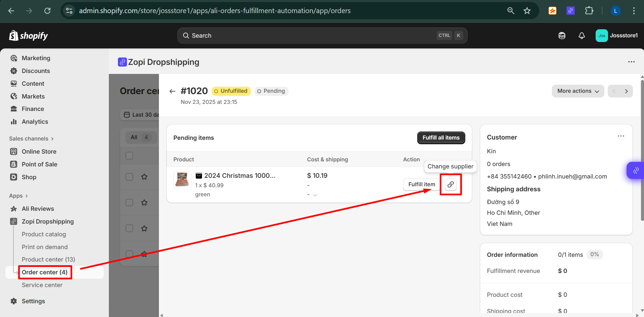Click the Fulfill all items button
The width and height of the screenshot is (644, 317).
[441, 138]
